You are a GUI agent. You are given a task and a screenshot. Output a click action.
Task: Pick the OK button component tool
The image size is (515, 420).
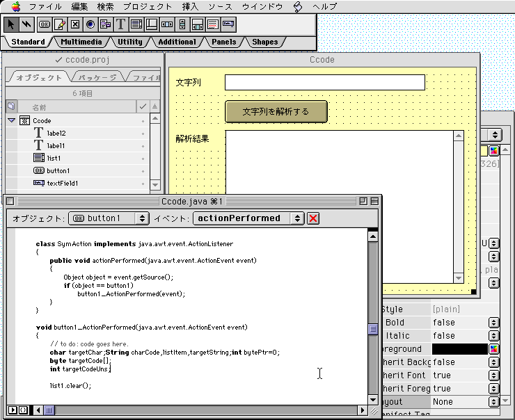(45, 24)
